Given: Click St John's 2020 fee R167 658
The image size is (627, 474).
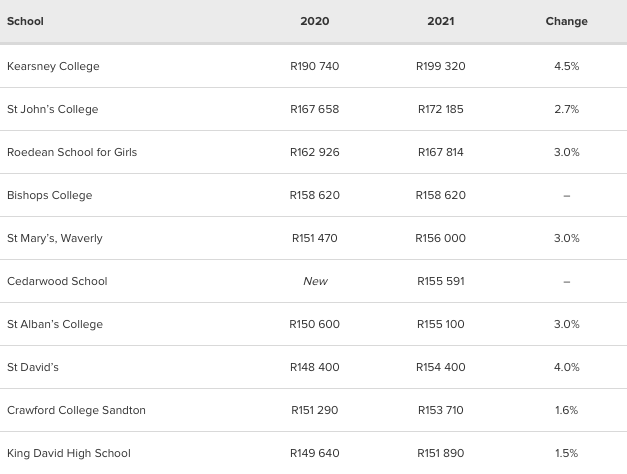Looking at the screenshot, I should 315,109.
